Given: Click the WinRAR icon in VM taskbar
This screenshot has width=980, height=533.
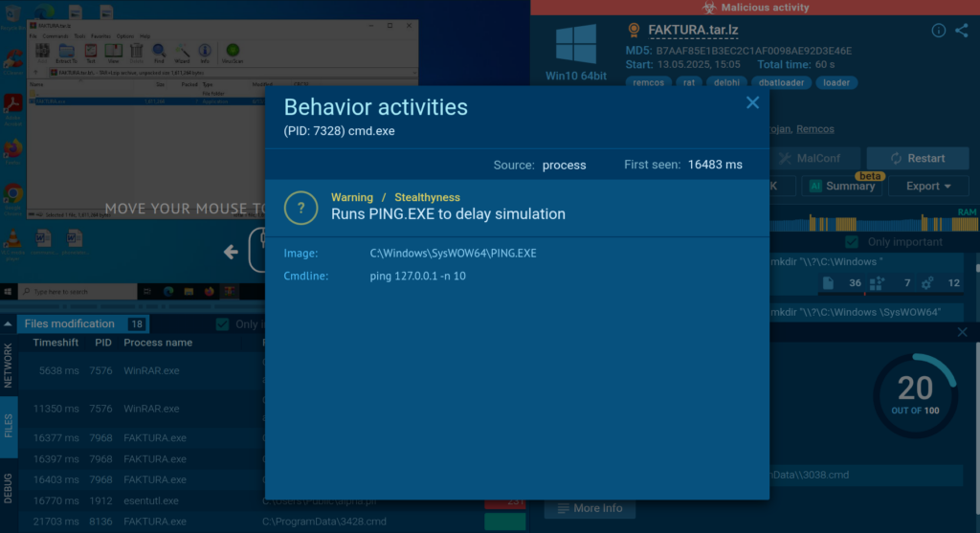Looking at the screenshot, I should point(230,292).
